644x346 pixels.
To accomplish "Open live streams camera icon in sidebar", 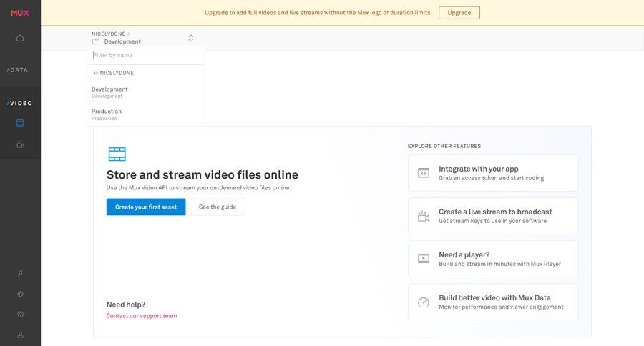I will 20,144.
